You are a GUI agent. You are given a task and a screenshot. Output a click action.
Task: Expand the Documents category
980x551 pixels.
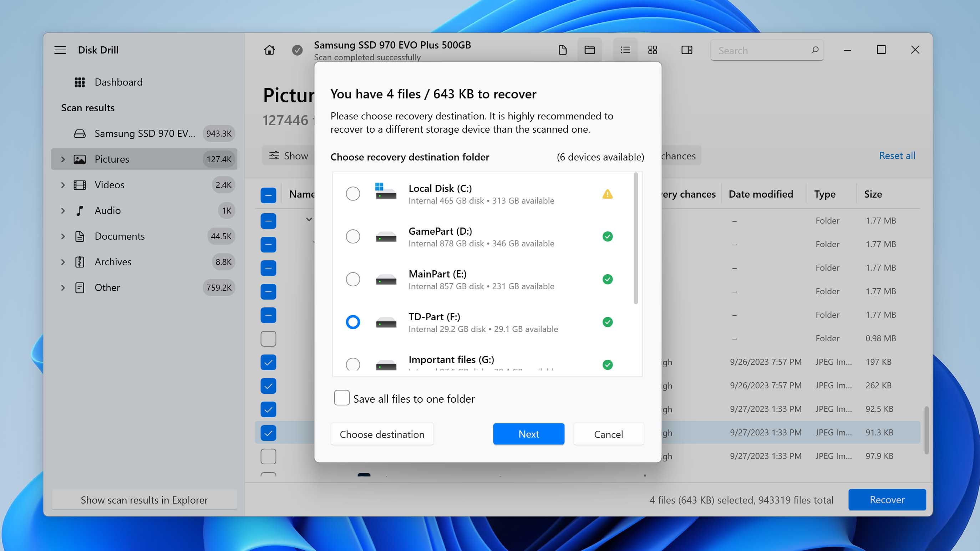[63, 236]
